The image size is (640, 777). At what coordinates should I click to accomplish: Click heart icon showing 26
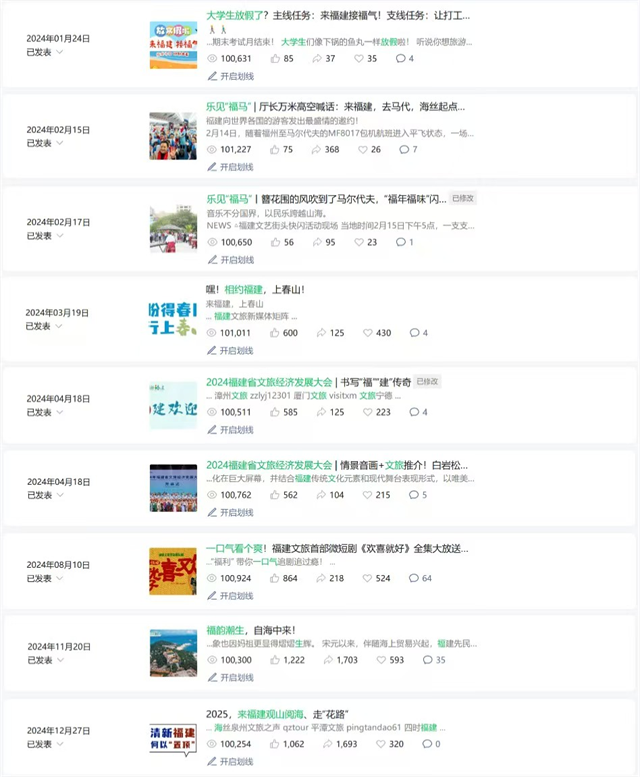pos(363,150)
